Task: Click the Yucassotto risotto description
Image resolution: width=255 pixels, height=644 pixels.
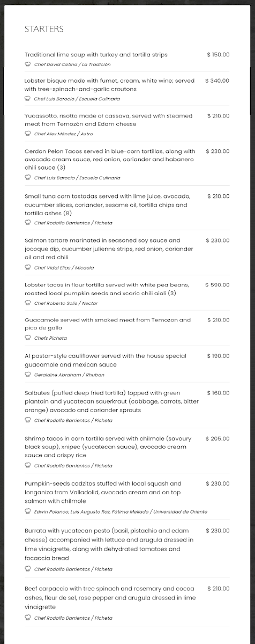Action: (108, 120)
